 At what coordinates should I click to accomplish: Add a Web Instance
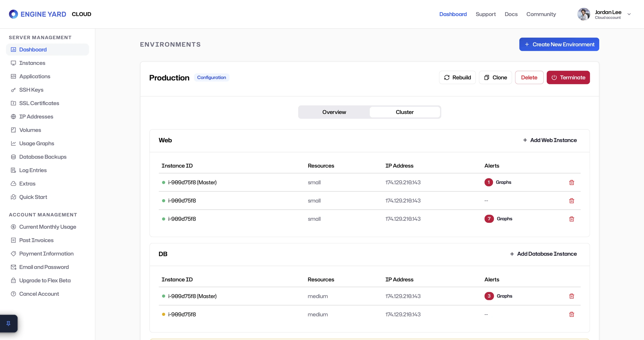tap(550, 140)
